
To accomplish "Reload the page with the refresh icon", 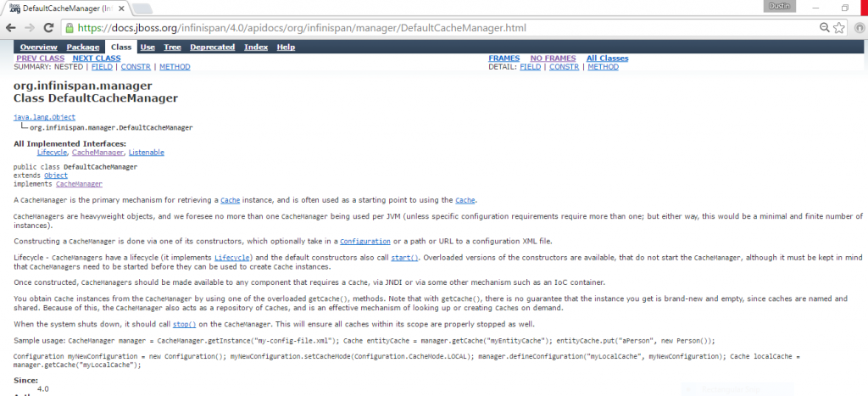I will click(48, 28).
